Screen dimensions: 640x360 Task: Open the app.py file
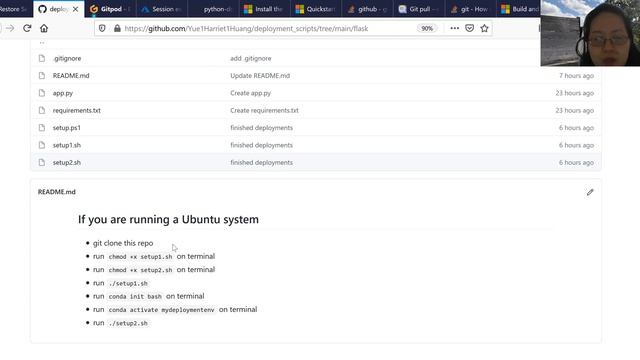tap(63, 93)
